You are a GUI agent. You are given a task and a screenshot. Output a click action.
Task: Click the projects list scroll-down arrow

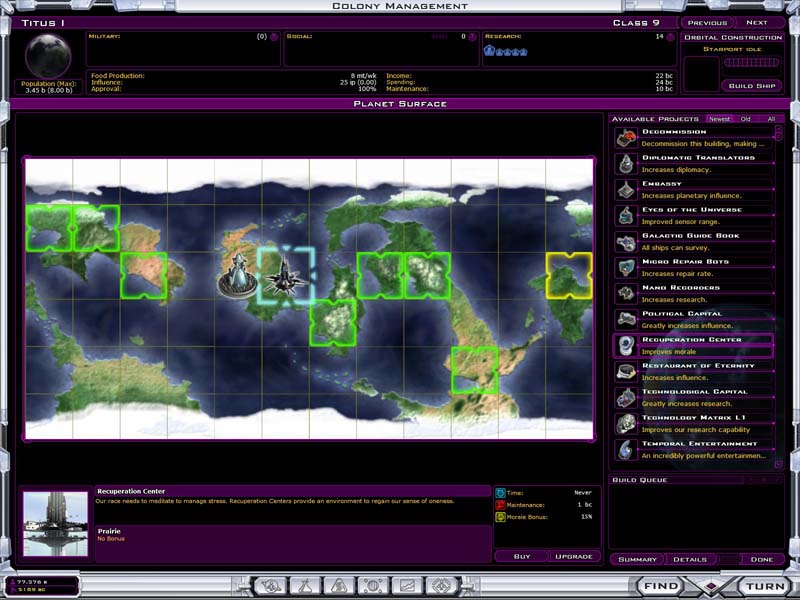[x=779, y=464]
